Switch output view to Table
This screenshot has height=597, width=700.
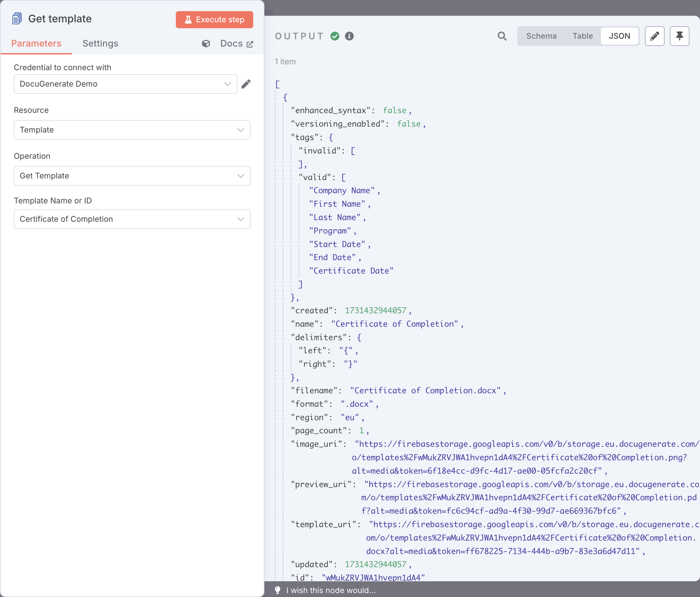[x=583, y=36]
